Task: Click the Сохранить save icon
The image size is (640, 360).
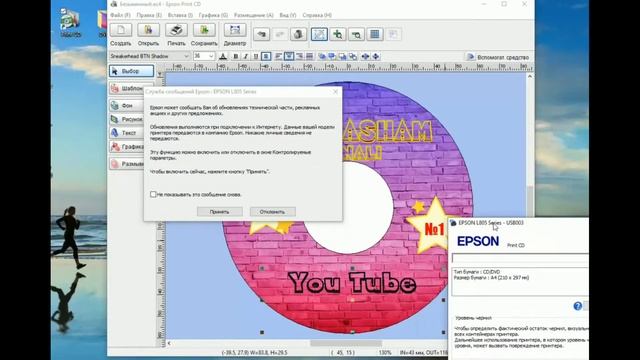Action: pos(204,30)
